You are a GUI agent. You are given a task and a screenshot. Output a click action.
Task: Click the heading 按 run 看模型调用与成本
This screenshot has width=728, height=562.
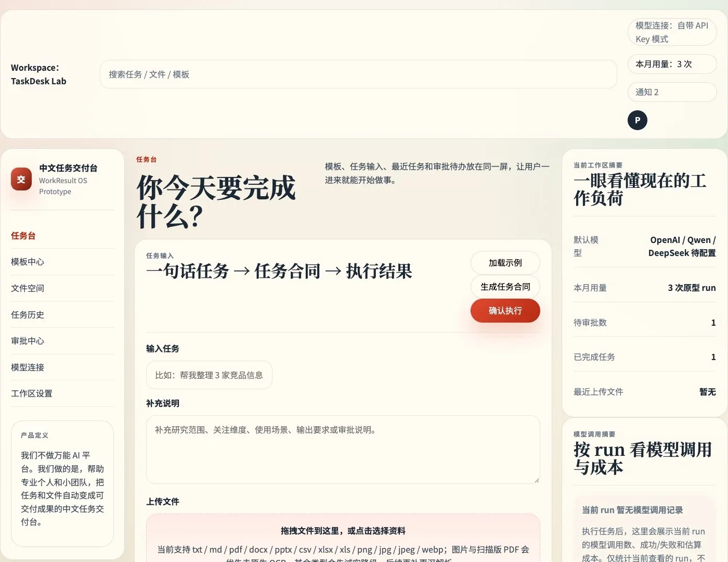[643, 458]
